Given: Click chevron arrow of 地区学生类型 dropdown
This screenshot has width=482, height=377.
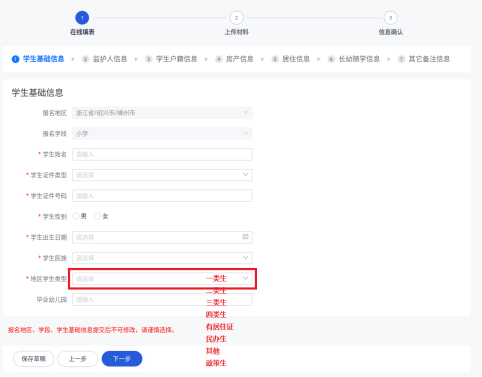Looking at the screenshot, I should (245, 278).
